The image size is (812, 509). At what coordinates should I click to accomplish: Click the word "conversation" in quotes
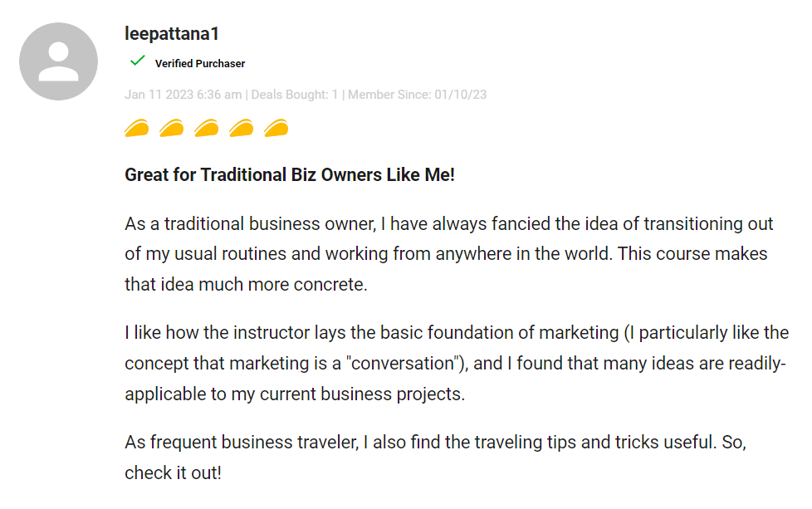pos(404,364)
